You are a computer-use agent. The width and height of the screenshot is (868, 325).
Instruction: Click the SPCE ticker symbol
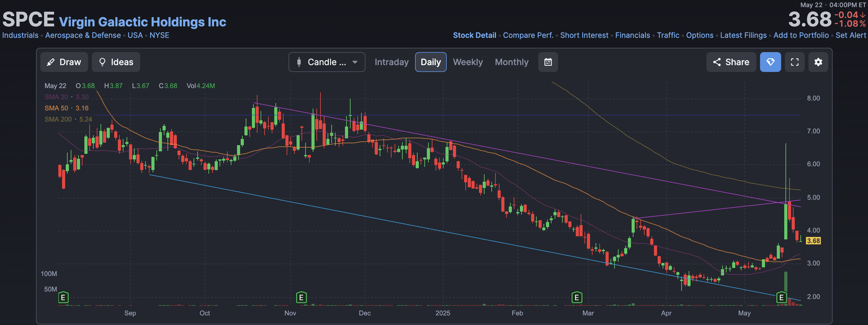coord(28,20)
